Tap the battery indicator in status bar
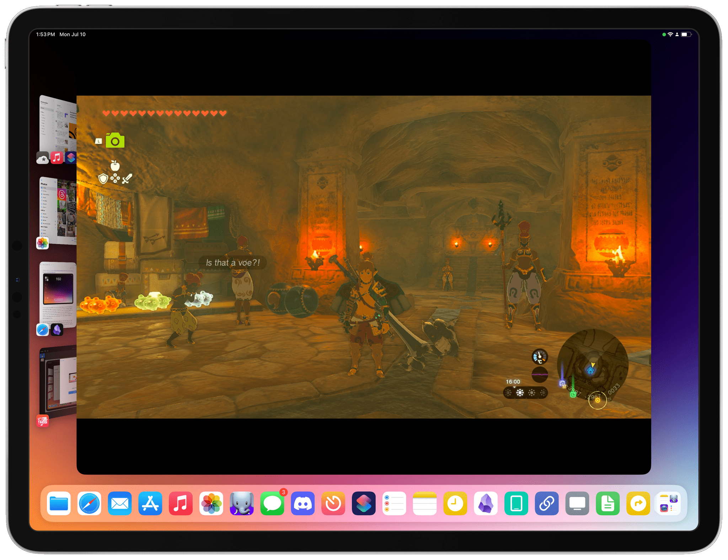 click(686, 34)
